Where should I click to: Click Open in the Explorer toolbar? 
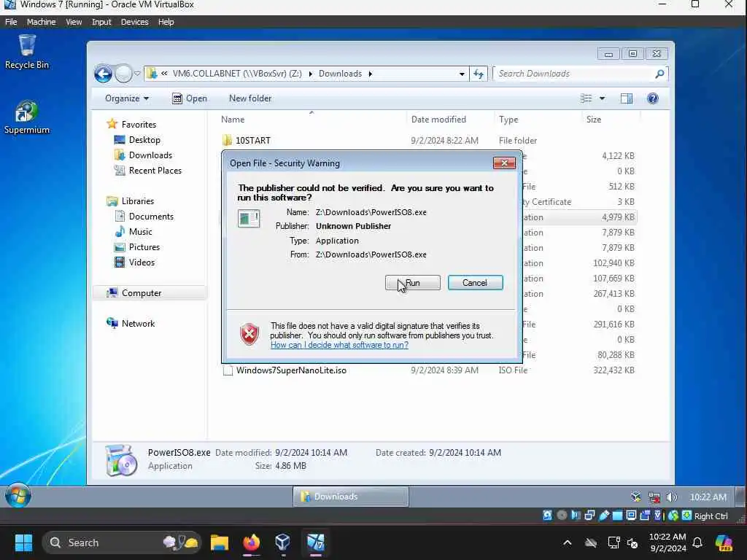[x=190, y=98]
